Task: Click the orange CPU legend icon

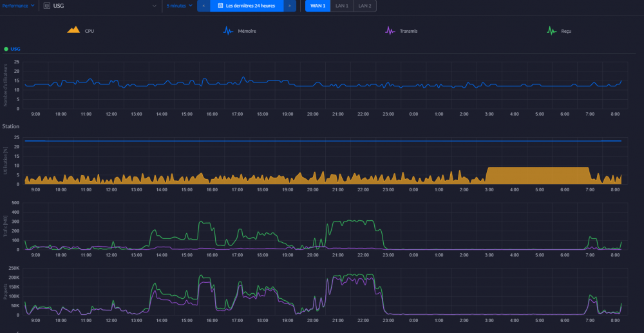Action: pos(73,30)
